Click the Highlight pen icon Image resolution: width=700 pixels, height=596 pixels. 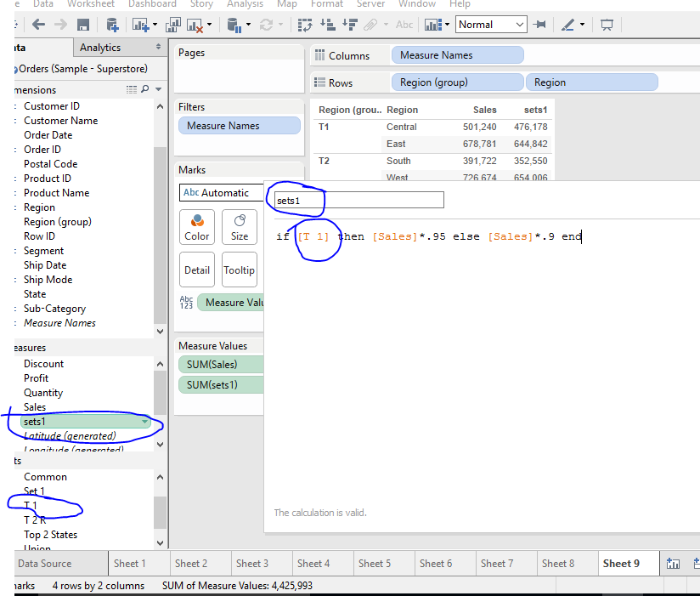[x=567, y=25]
